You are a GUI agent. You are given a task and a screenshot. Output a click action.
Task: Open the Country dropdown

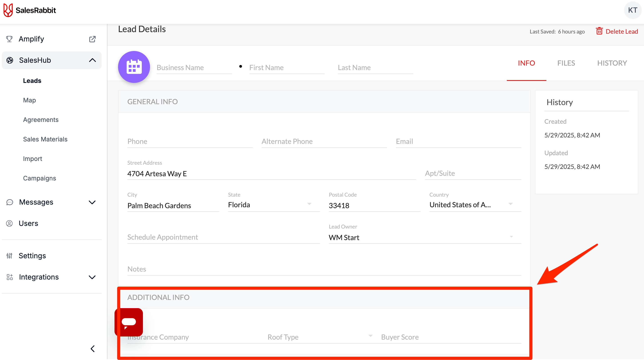pos(475,205)
